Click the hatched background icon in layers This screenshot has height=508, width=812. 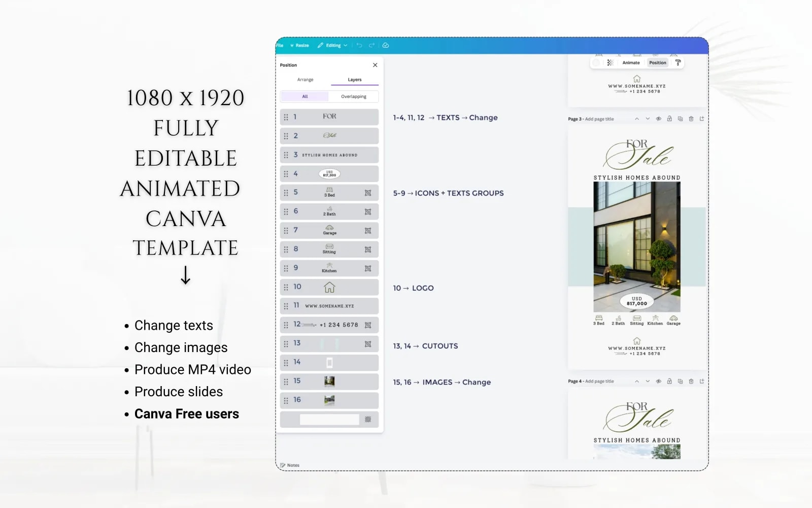pyautogui.click(x=368, y=420)
